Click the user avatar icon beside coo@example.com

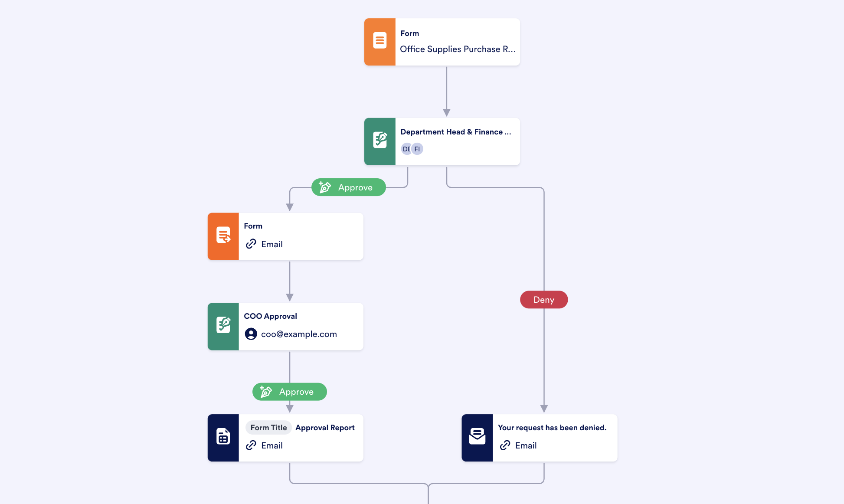click(x=251, y=334)
